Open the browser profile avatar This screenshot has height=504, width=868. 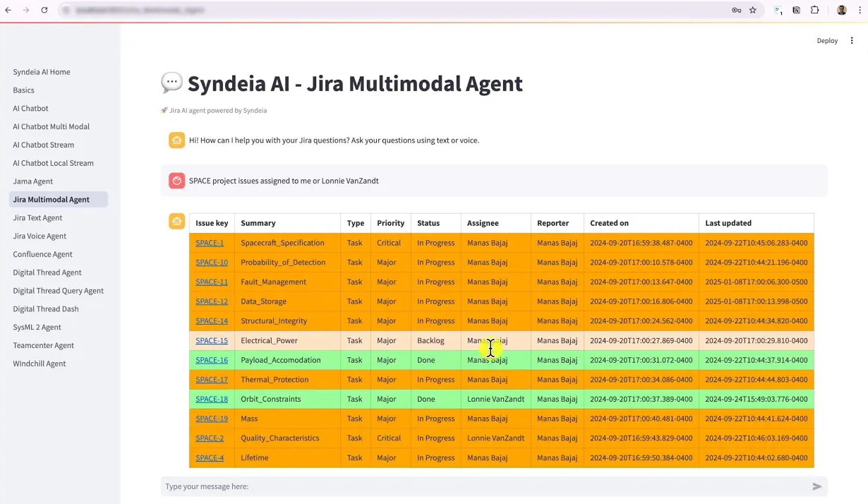pos(841,11)
